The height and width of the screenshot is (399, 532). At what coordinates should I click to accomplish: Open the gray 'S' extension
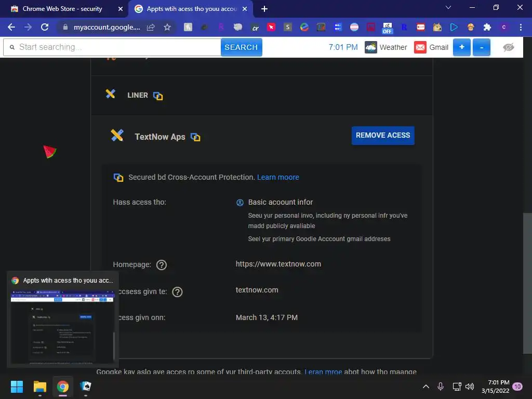coord(288,27)
